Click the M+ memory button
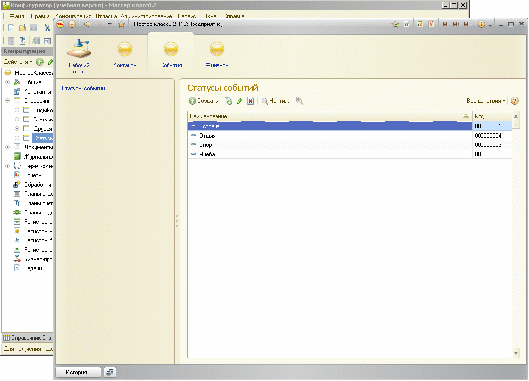529x381 pixels. [456, 24]
